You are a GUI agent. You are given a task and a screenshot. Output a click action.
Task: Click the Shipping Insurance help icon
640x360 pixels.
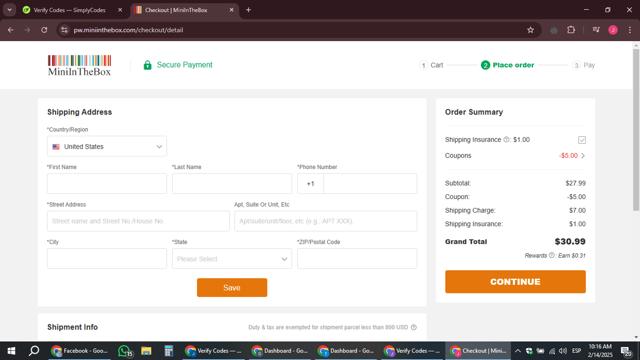click(x=507, y=140)
